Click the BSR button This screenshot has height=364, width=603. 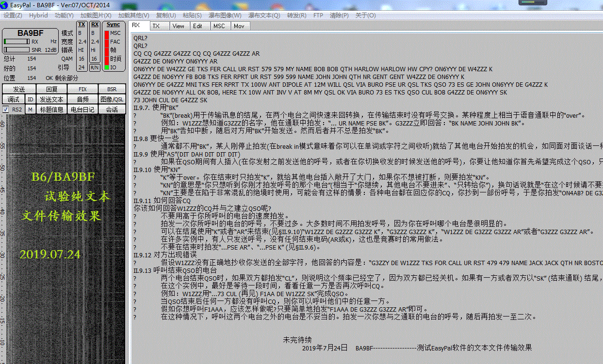(x=112, y=89)
